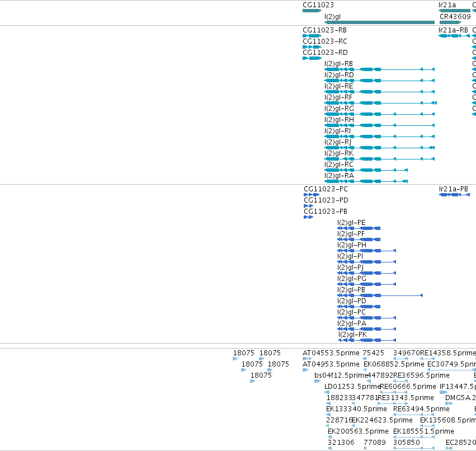Select the l(2)gl-RI transcript glyph line

point(379,137)
